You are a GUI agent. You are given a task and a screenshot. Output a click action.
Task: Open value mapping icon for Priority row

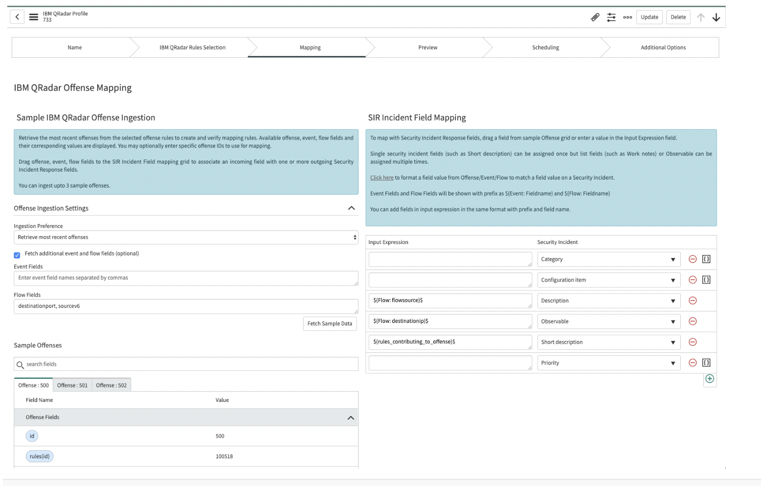click(706, 363)
